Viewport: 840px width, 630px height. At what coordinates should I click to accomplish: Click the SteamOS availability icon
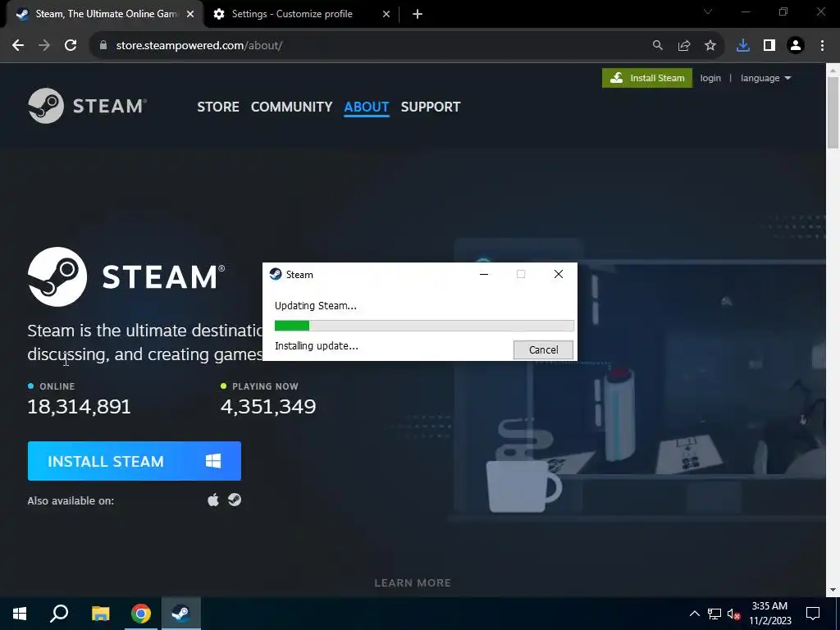(x=235, y=500)
